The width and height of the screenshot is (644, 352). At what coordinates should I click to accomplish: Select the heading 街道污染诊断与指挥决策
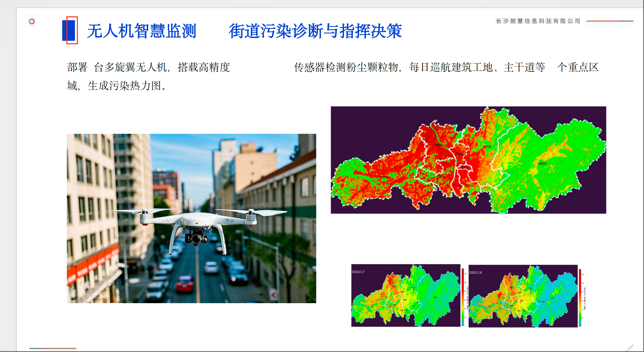(315, 31)
